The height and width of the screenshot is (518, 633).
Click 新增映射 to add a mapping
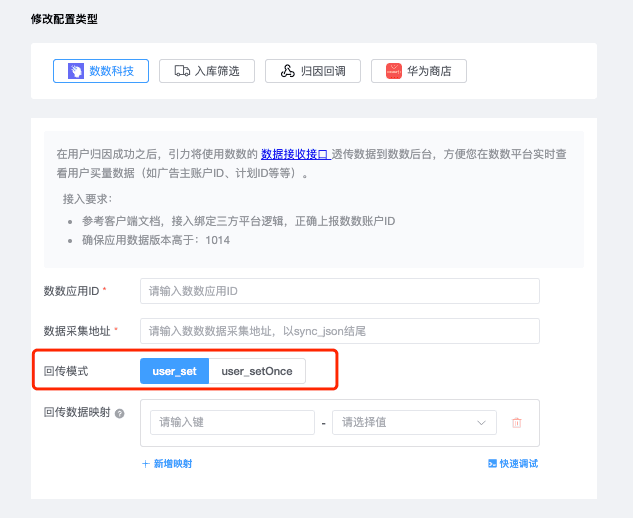click(x=167, y=464)
